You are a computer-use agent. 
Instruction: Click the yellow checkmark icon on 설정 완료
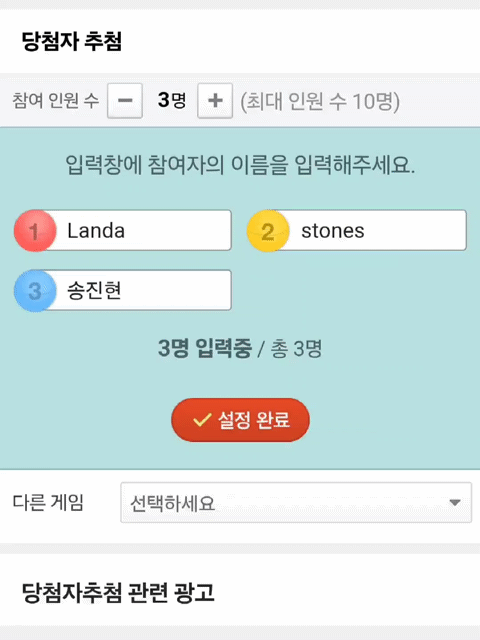pyautogui.click(x=202, y=420)
